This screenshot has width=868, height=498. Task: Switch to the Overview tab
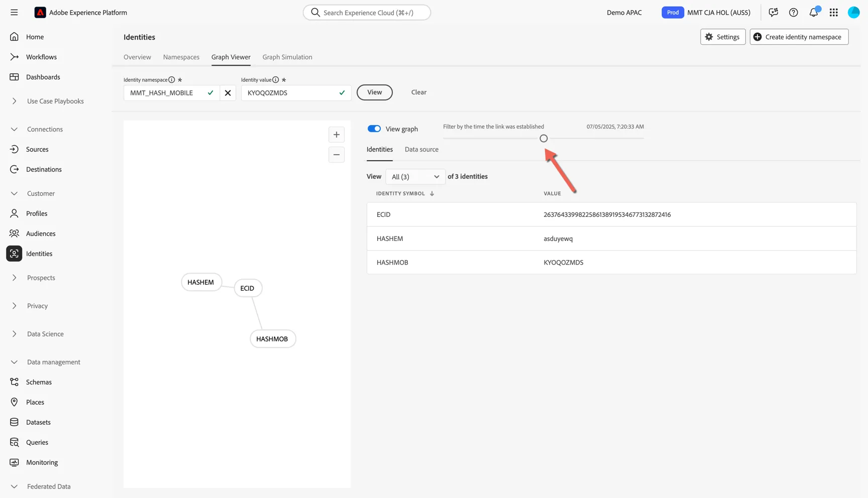[137, 57]
